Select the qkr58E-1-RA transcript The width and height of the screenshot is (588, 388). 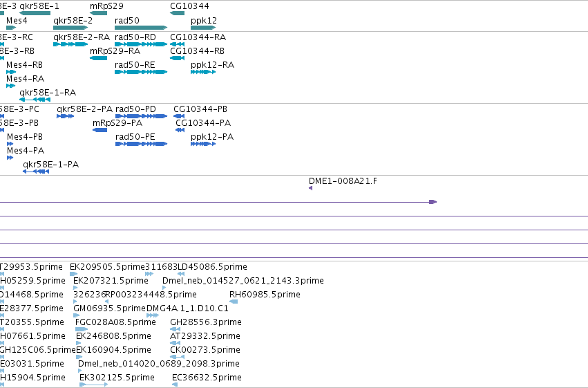click(x=35, y=100)
